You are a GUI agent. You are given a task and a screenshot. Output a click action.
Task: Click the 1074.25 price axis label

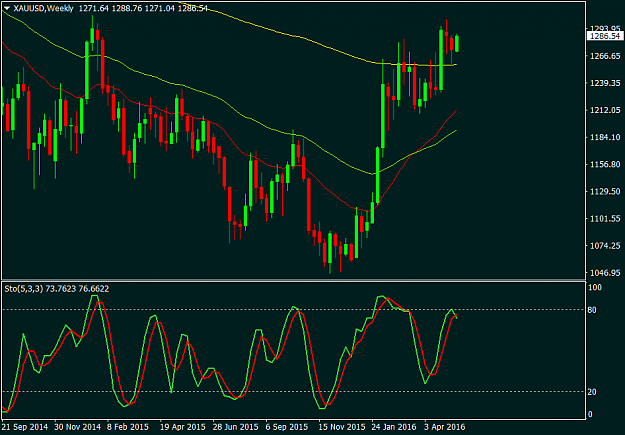tap(605, 246)
